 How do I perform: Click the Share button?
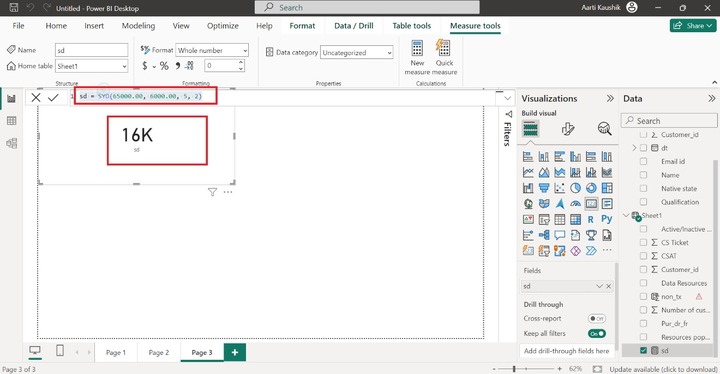tap(693, 26)
